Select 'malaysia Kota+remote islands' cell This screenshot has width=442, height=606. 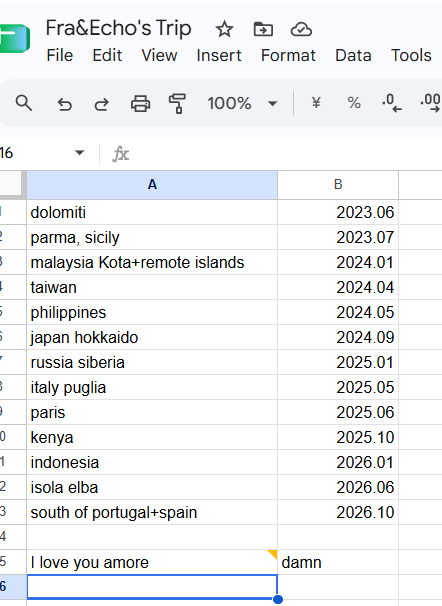pos(152,262)
